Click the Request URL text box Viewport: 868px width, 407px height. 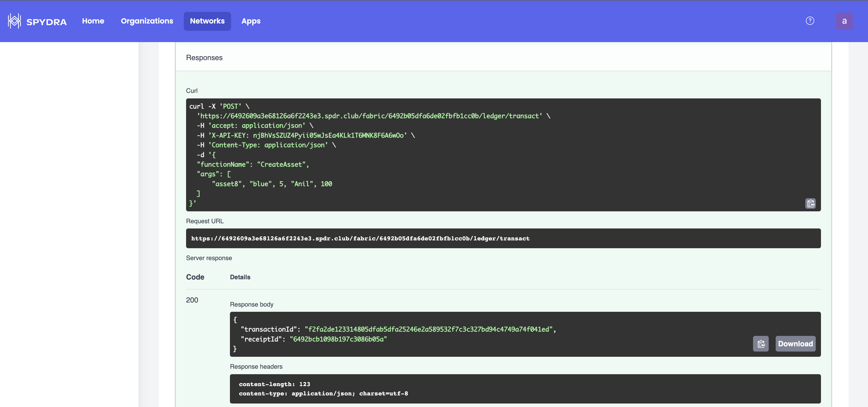[503, 238]
